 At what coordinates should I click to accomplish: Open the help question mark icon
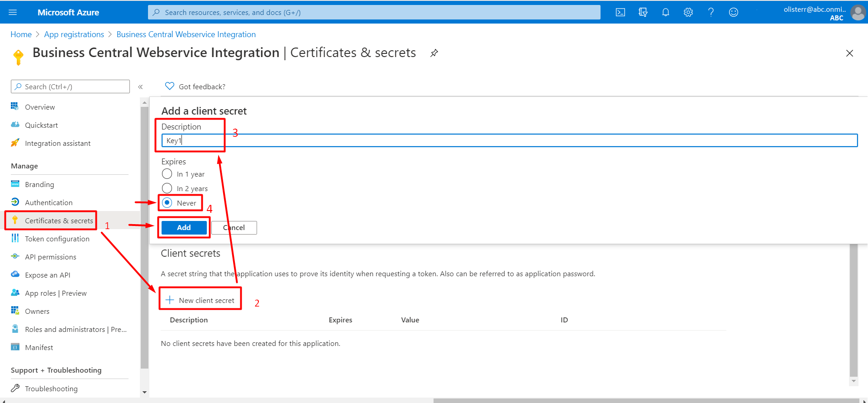(x=711, y=12)
